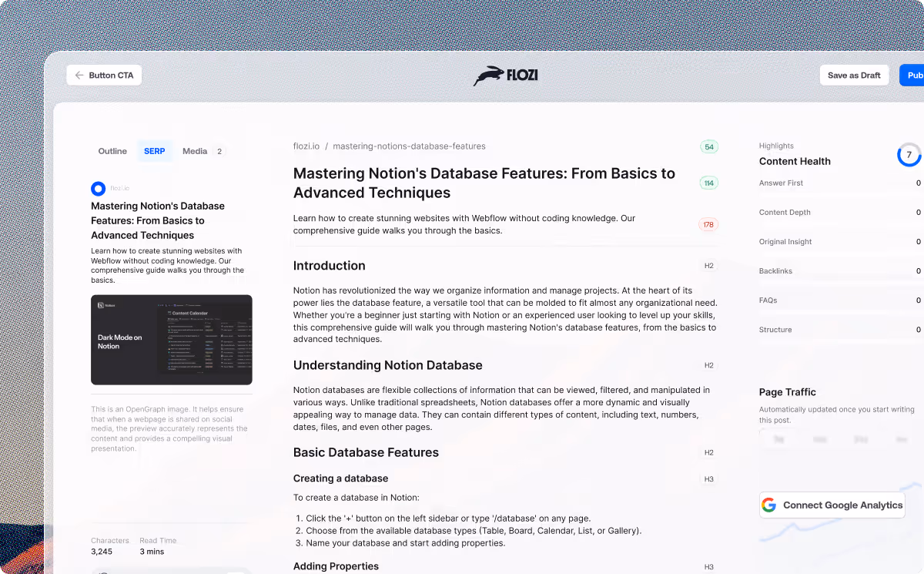924x574 pixels.
Task: Click the meta description under the title
Action: point(464,224)
